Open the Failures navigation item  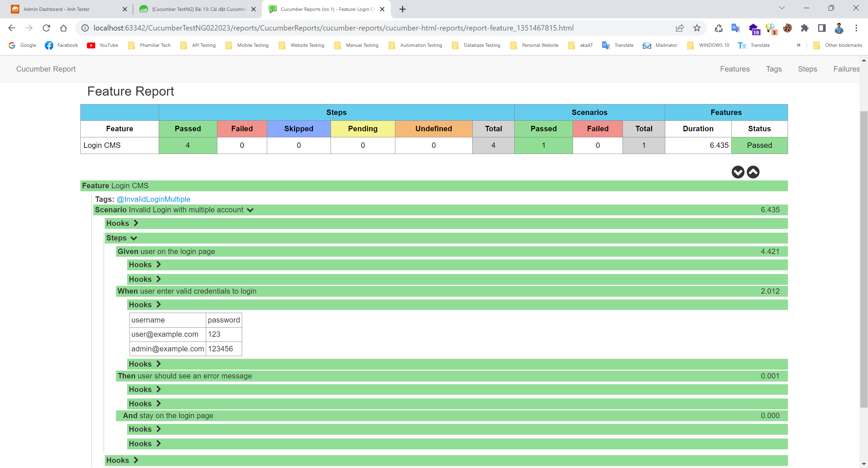[846, 69]
